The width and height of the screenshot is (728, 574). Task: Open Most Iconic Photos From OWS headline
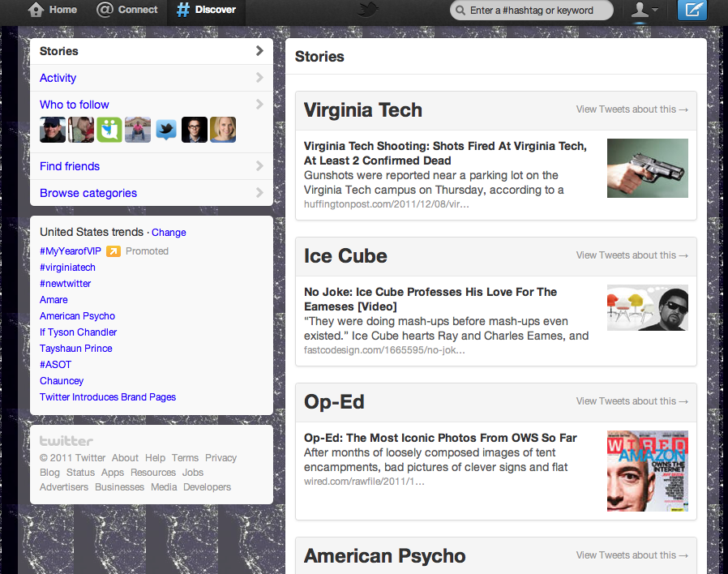point(440,438)
